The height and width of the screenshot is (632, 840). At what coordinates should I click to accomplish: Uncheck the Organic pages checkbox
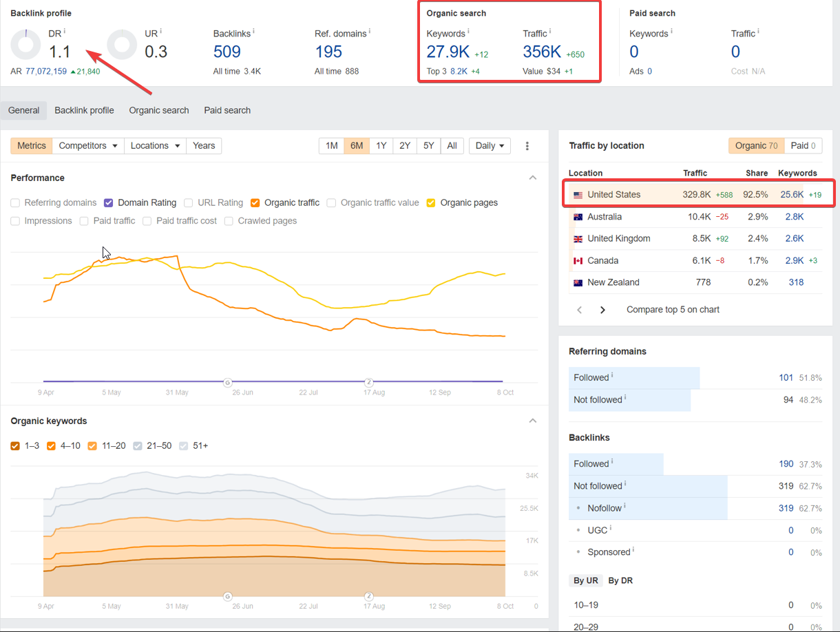pos(431,203)
